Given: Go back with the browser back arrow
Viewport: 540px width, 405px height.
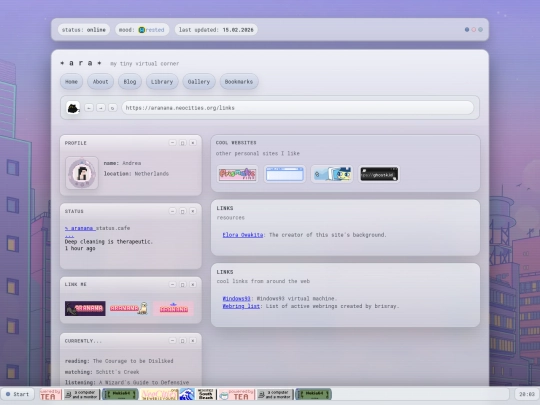Looking at the screenshot, I should coord(89,108).
